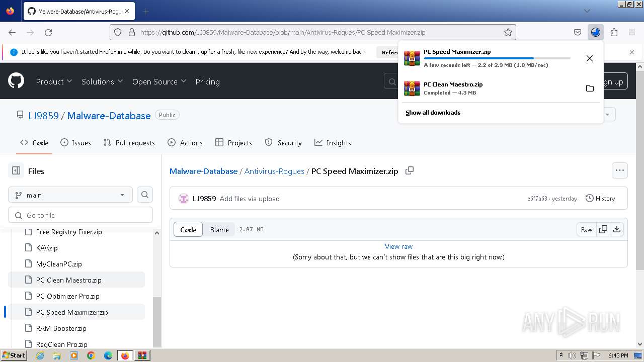The image size is (644, 362).
Task: Toggle the Firefox downloads panel icon
Action: click(596, 32)
